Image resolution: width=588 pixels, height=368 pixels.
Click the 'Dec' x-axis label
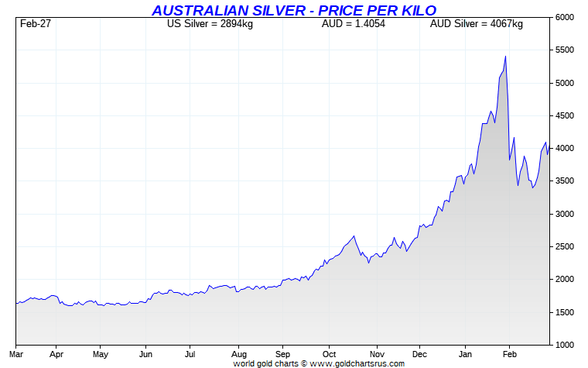419,354
